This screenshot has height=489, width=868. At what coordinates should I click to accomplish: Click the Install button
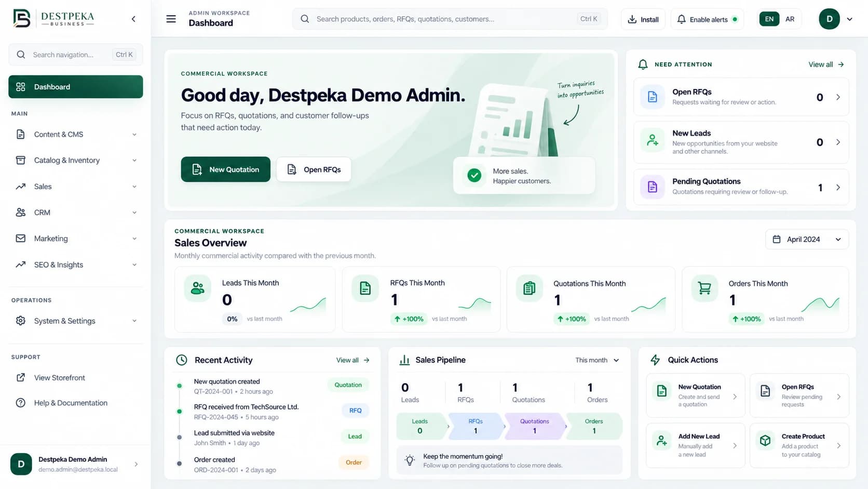coord(643,19)
